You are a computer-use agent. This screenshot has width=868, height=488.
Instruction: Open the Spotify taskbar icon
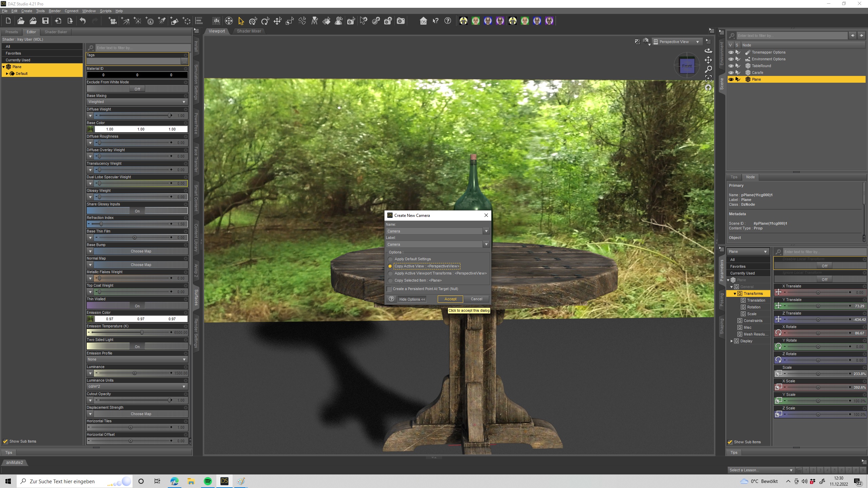tap(208, 481)
